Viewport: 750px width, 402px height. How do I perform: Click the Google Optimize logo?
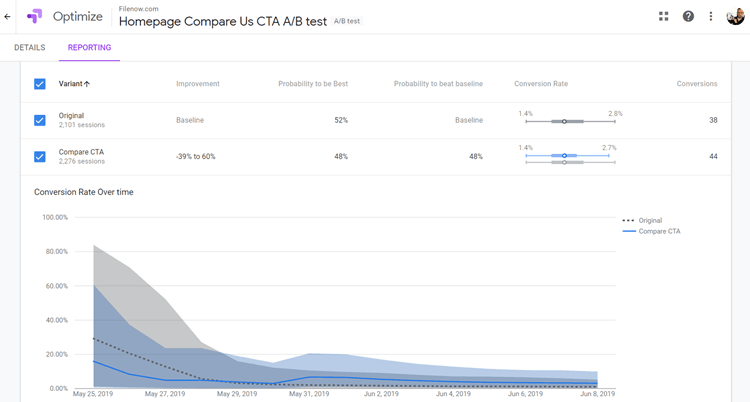[x=35, y=16]
